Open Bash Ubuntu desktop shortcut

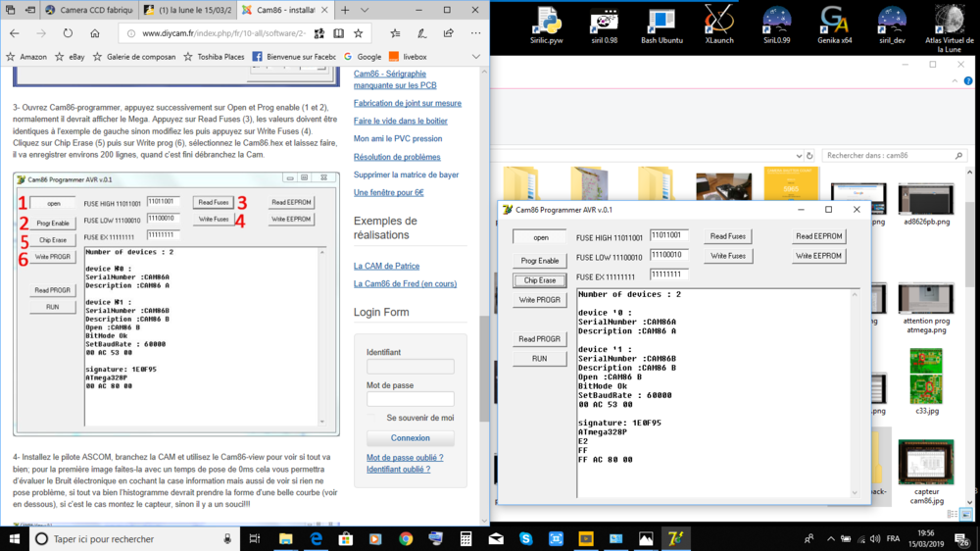click(661, 25)
